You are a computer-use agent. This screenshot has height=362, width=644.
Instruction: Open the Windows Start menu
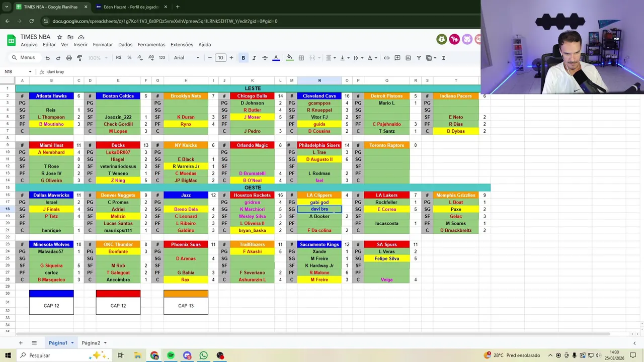point(8,355)
